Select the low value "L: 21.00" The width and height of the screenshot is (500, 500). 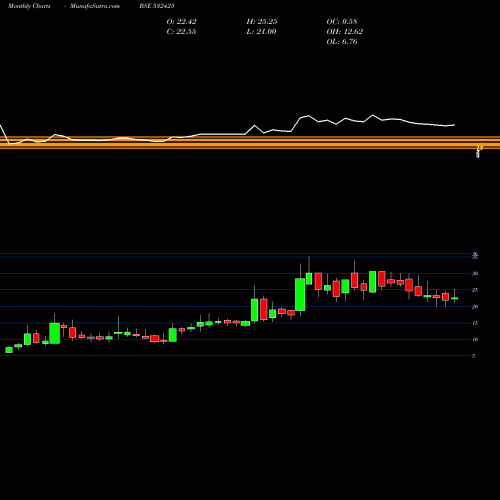coord(261,32)
